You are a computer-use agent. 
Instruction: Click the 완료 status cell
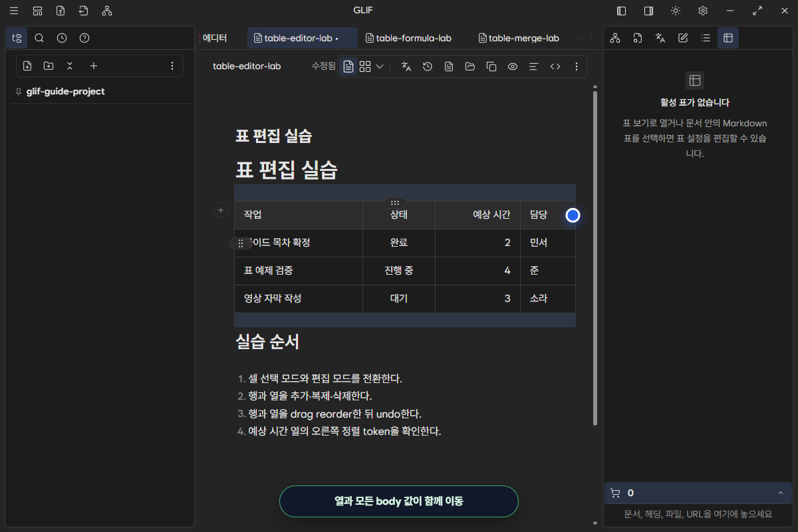click(399, 243)
